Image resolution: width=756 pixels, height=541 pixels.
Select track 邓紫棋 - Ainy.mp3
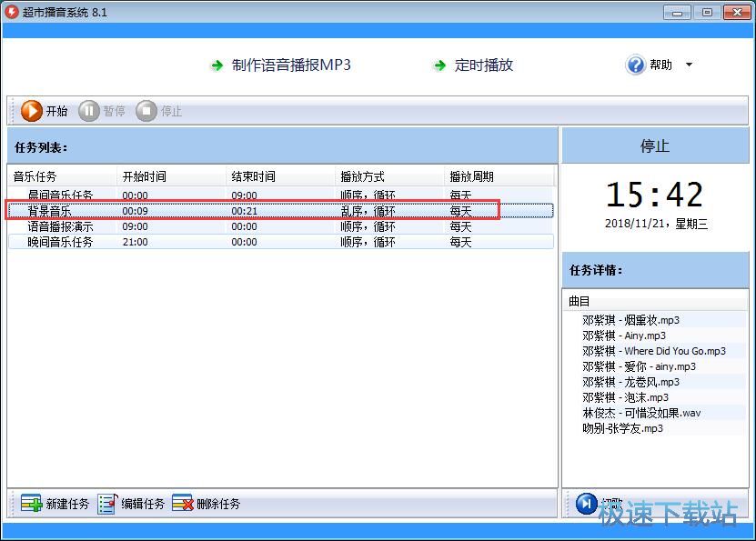tap(624, 336)
